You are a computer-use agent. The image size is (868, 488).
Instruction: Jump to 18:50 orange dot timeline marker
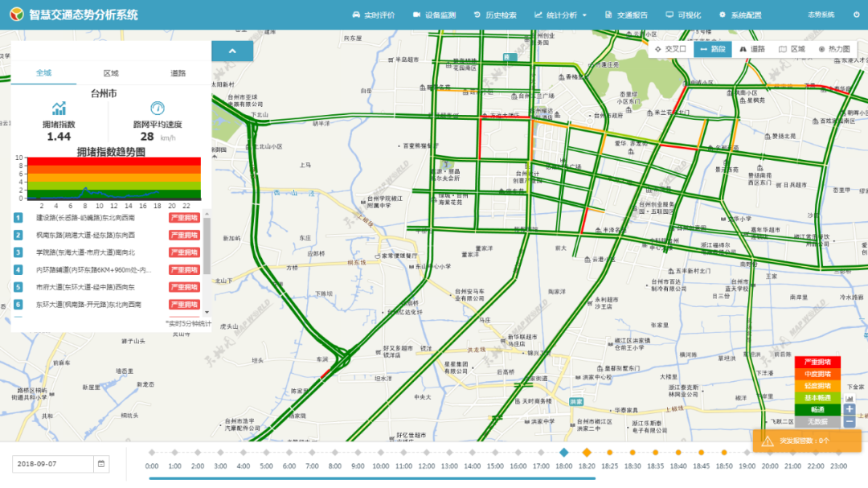pyautogui.click(x=724, y=453)
